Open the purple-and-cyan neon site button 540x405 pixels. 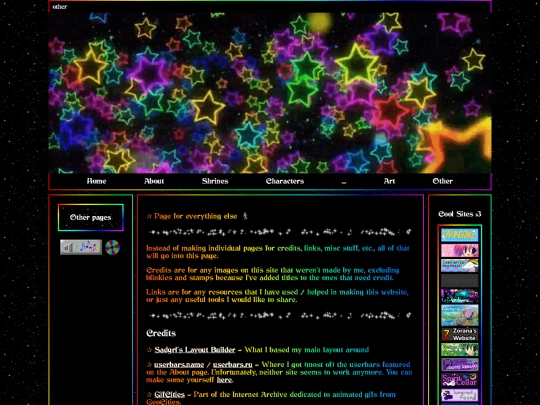(460, 296)
